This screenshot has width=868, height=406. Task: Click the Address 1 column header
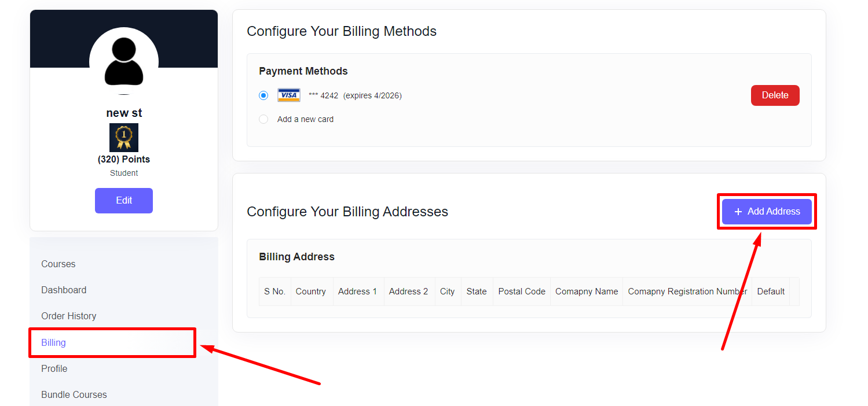(x=357, y=291)
